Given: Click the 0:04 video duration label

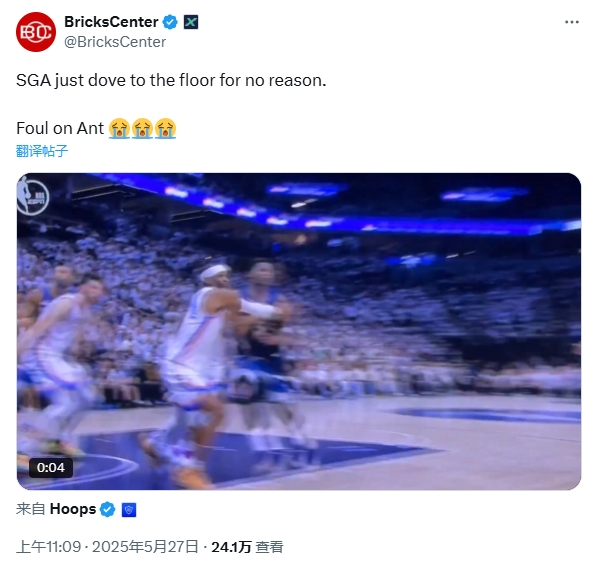Looking at the screenshot, I should pos(51,468).
